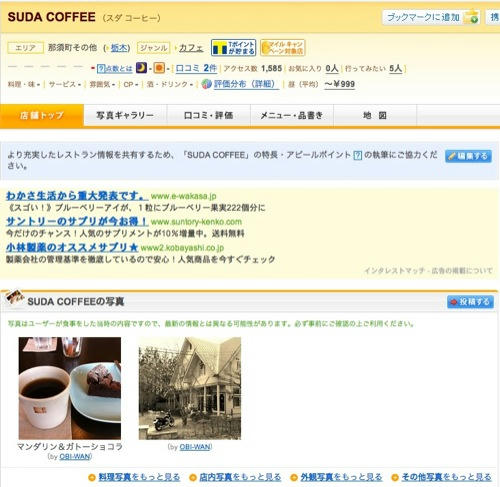Image resolution: width=500 pixels, height=487 pixels.
Task: Click the ジャンル label box
Action: tap(154, 48)
